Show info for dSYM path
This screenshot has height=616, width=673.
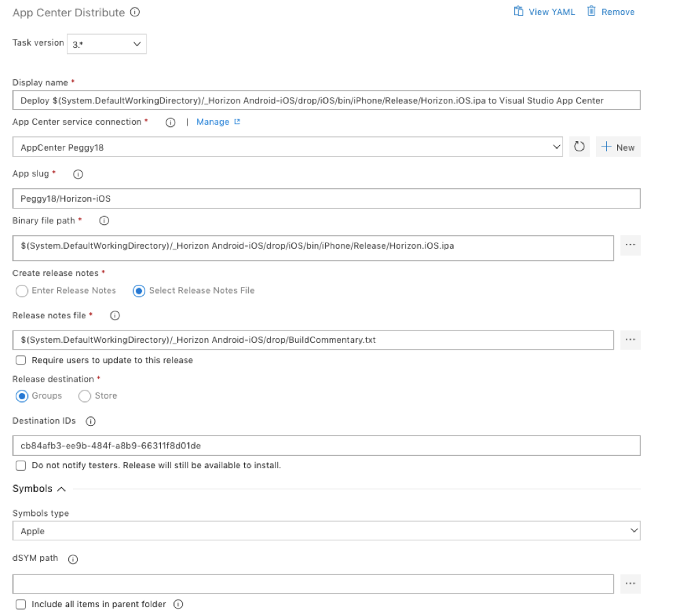tap(73, 559)
